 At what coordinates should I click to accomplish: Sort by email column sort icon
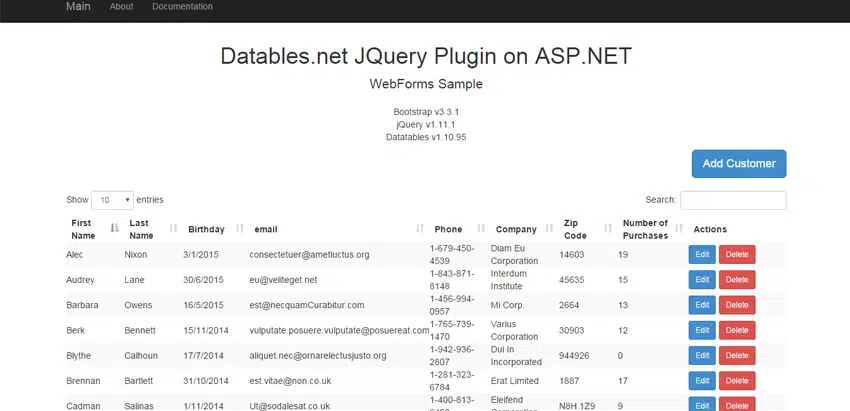point(420,229)
